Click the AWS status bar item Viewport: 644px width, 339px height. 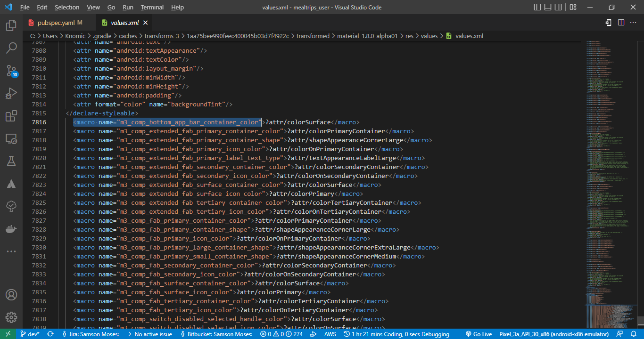(x=330, y=334)
